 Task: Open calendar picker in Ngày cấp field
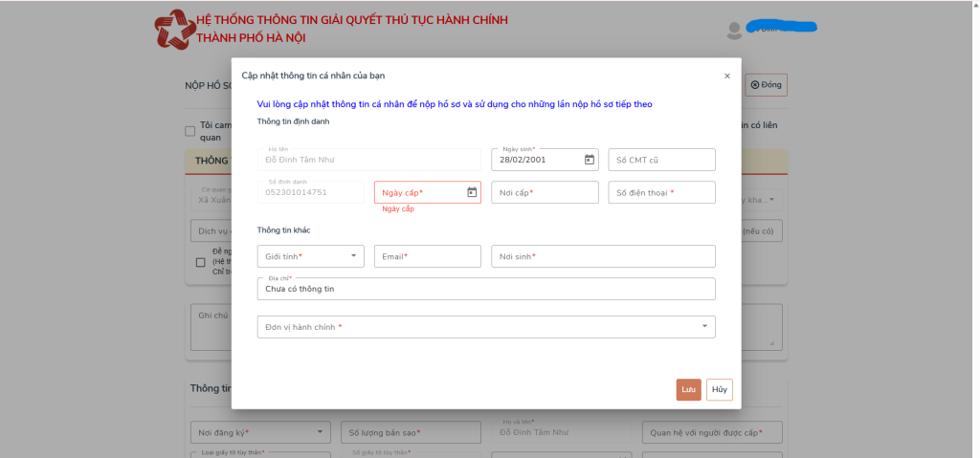coord(472,192)
